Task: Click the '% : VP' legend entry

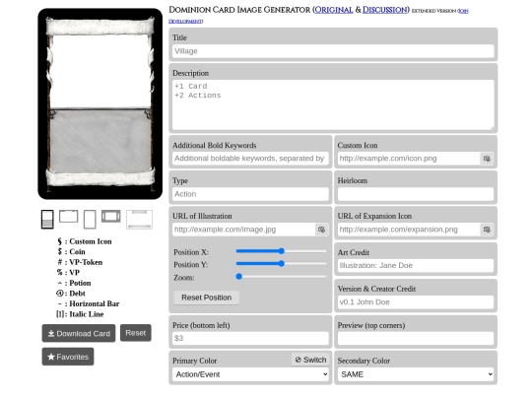Action: 68,273
